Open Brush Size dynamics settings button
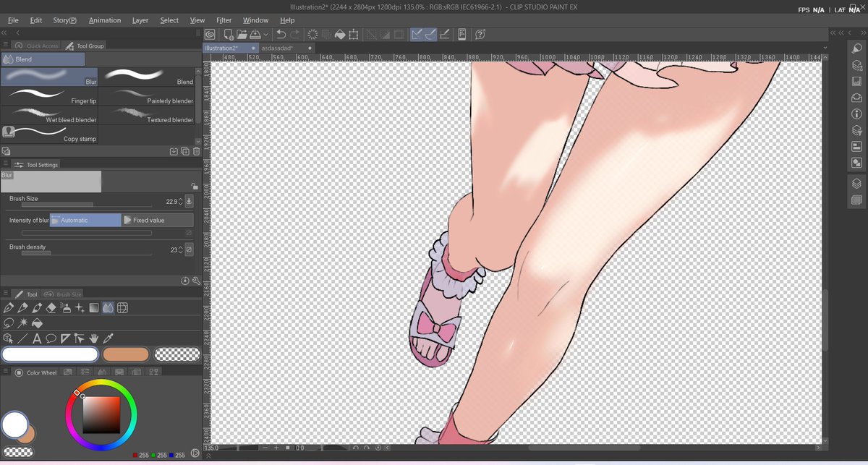Image resolution: width=868 pixels, height=465 pixels. pos(189,200)
